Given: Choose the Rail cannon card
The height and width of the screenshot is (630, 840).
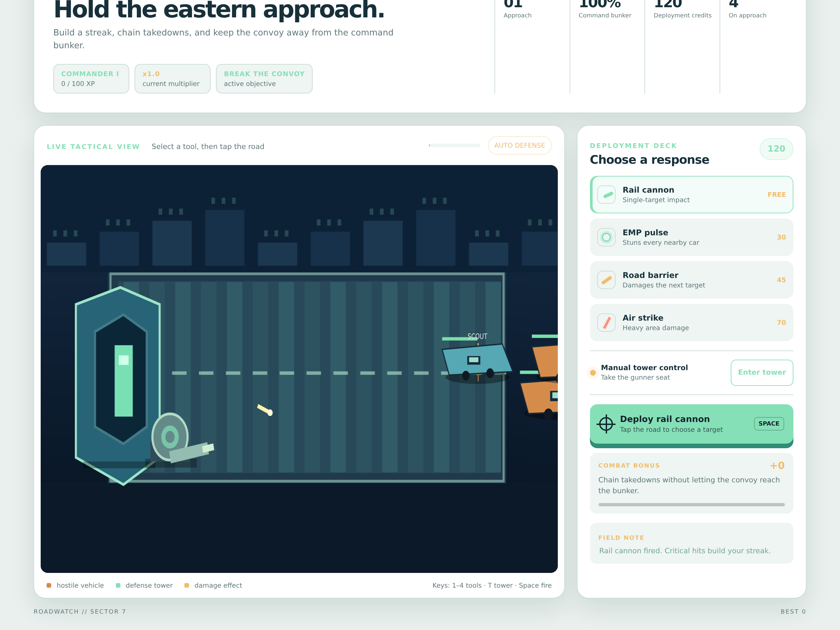Looking at the screenshot, I should (691, 195).
